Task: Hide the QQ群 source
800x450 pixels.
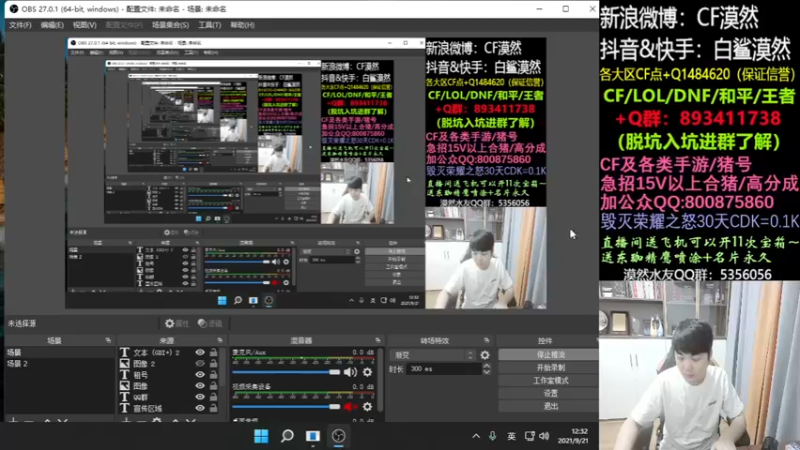Action: (x=200, y=397)
